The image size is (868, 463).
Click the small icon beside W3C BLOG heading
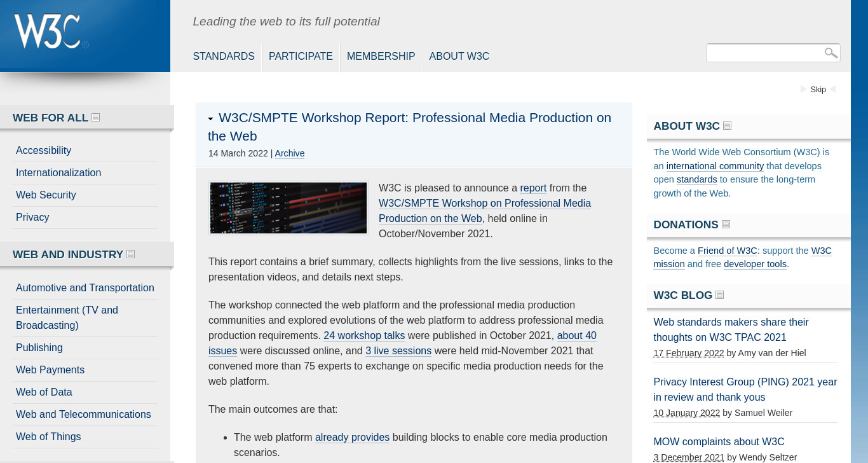[x=720, y=294]
